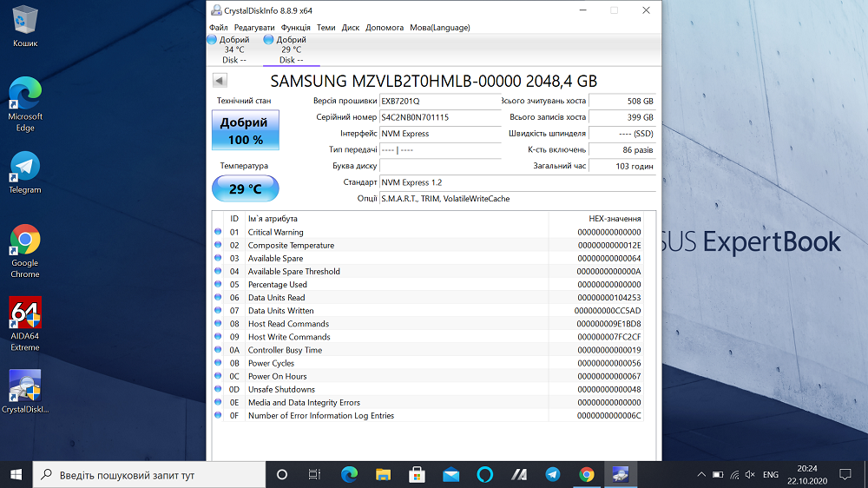Open the Допомога menu

point(385,27)
